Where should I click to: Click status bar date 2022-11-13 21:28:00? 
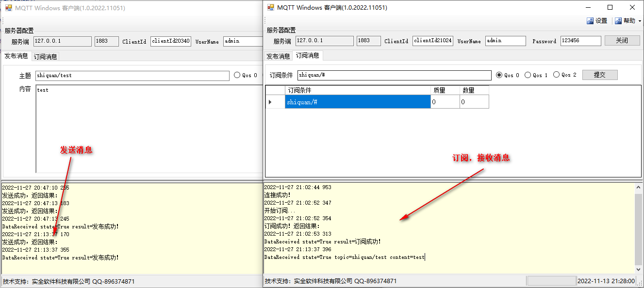606,281
